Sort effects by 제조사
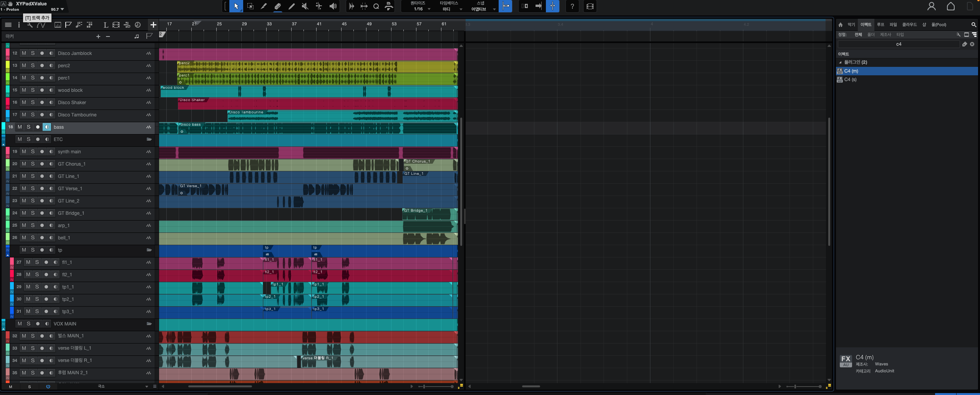 (x=885, y=35)
